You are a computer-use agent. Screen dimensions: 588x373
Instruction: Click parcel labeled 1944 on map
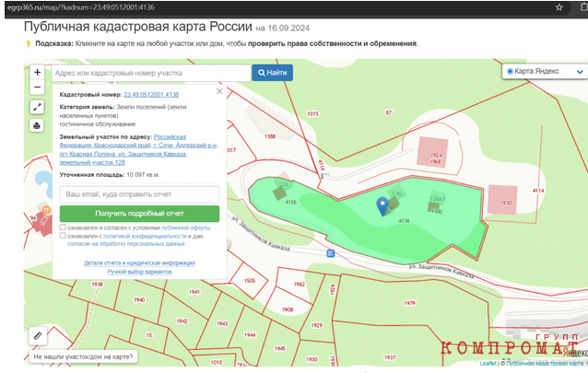coord(250,335)
